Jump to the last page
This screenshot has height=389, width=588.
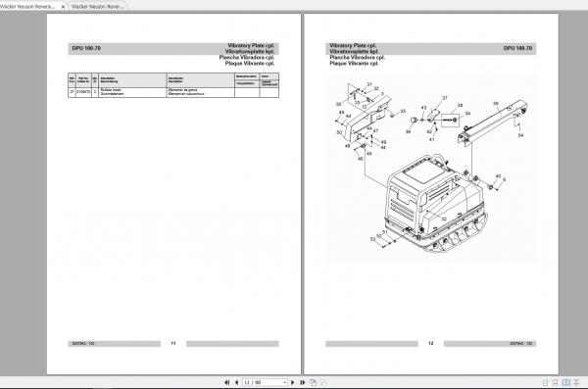coord(303,382)
